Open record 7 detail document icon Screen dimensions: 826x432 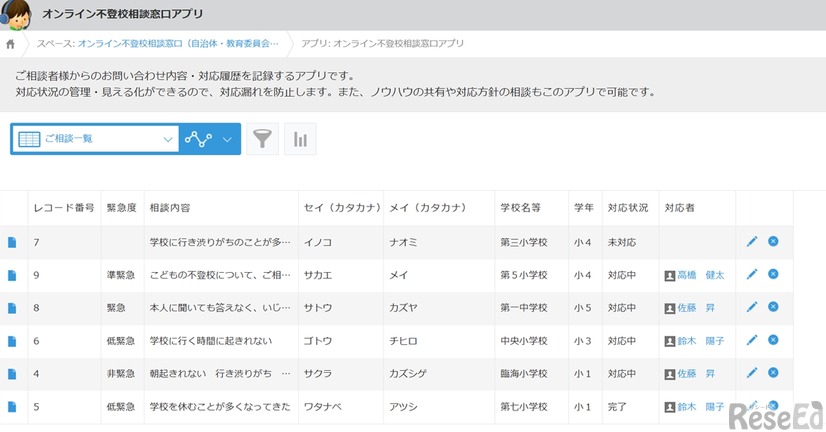pyautogui.click(x=13, y=242)
